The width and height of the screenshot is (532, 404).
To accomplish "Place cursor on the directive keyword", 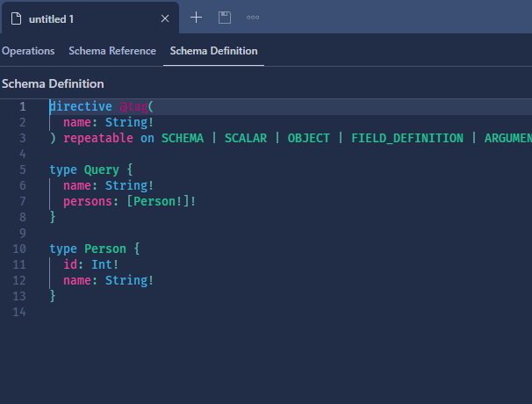I will 81,106.
